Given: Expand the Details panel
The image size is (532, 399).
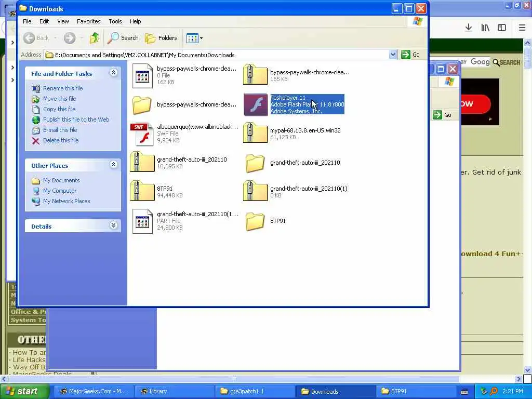Looking at the screenshot, I should 114,225.
